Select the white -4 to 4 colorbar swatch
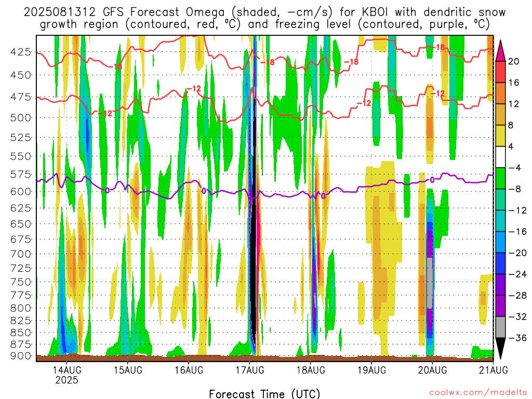Screen dimensions: 532x399 pyautogui.click(x=500, y=157)
